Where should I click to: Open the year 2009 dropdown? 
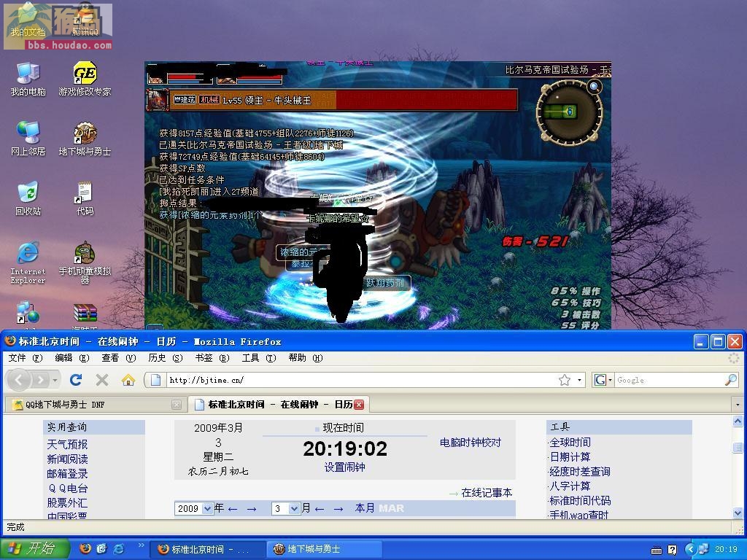click(x=207, y=508)
